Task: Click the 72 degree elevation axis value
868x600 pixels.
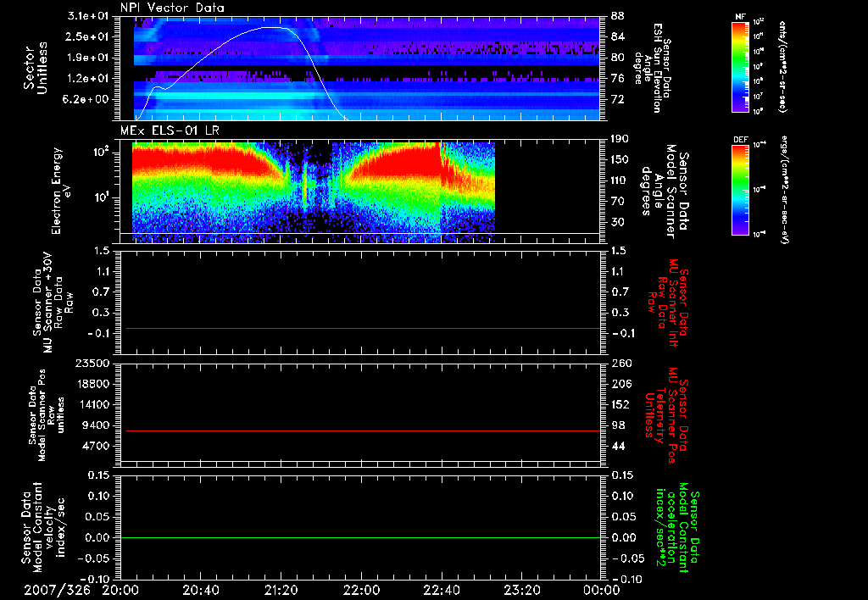Action: (x=618, y=99)
